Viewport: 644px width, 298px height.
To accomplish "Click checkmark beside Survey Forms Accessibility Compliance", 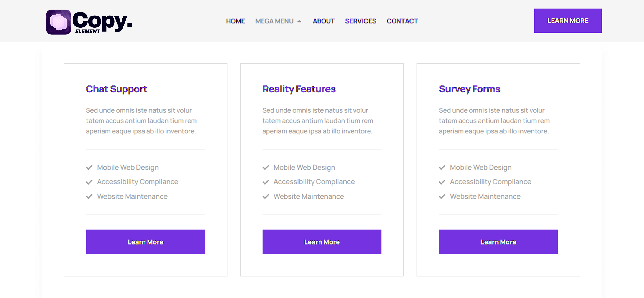I will coord(442,182).
